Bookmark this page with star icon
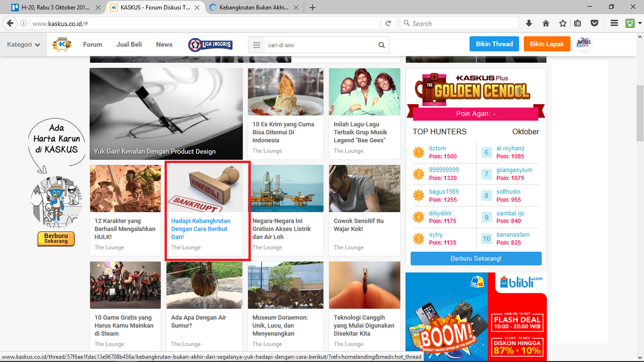 pyautogui.click(x=563, y=23)
